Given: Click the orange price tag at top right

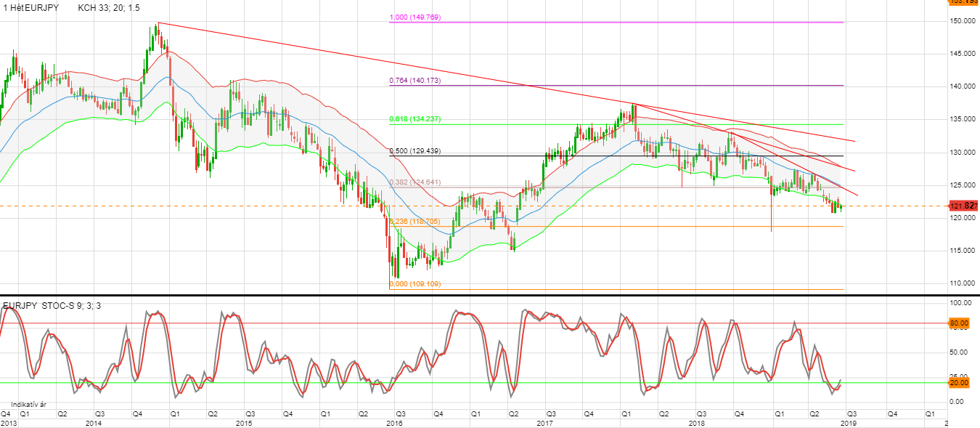Looking at the screenshot, I should point(963,2).
